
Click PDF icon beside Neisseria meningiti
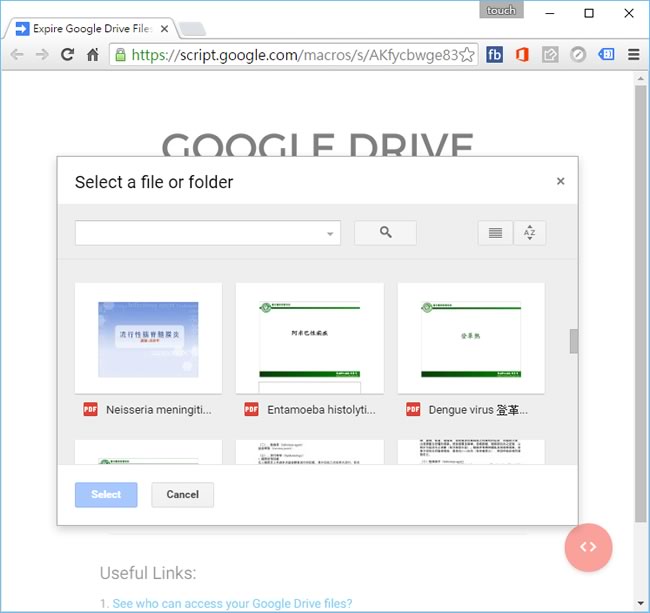90,409
